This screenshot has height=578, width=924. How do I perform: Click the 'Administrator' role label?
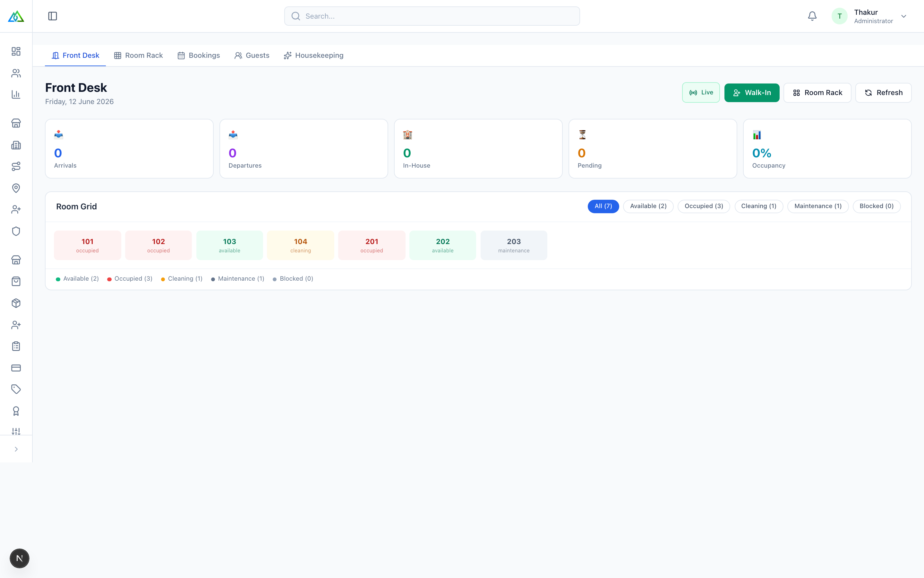pyautogui.click(x=873, y=22)
